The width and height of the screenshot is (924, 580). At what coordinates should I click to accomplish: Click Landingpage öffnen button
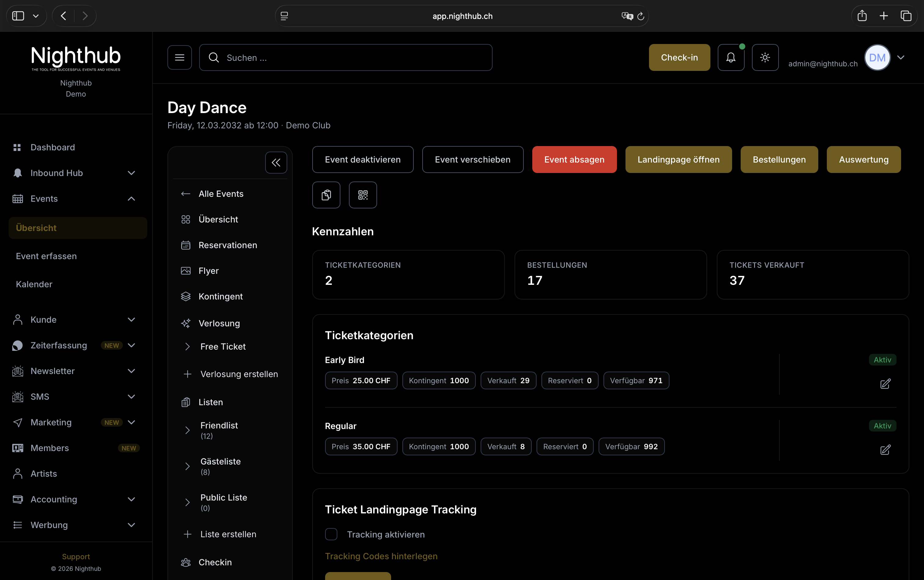tap(679, 160)
